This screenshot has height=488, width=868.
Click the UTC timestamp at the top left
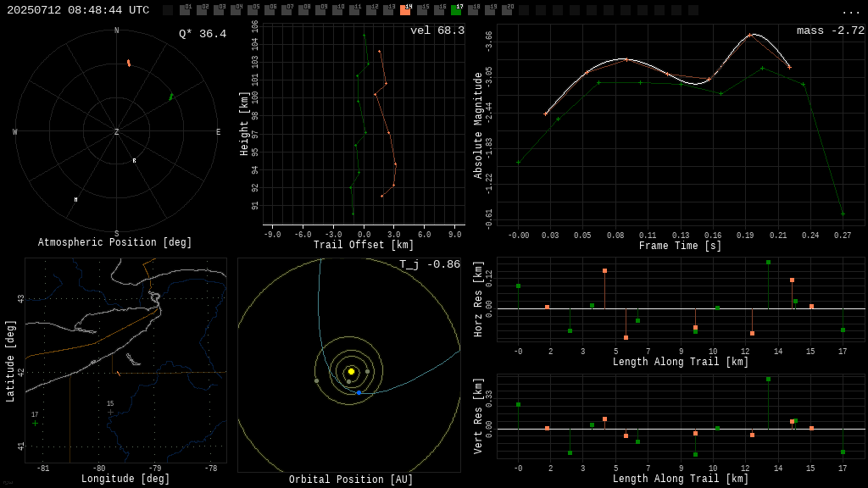(78, 10)
